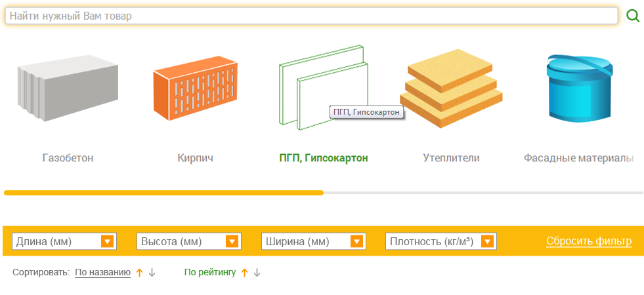This screenshot has width=644, height=295.
Task: Sort by rating ascending with orange arrow
Action: click(245, 273)
